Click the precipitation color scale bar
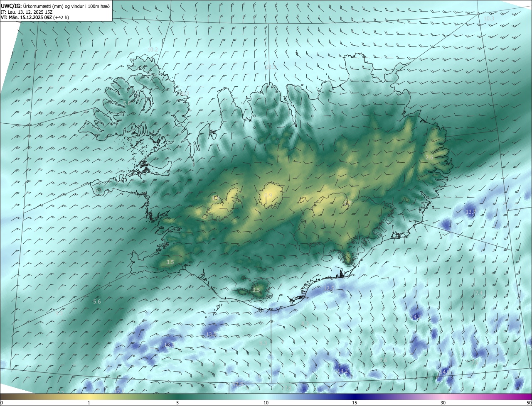 click(x=266, y=396)
